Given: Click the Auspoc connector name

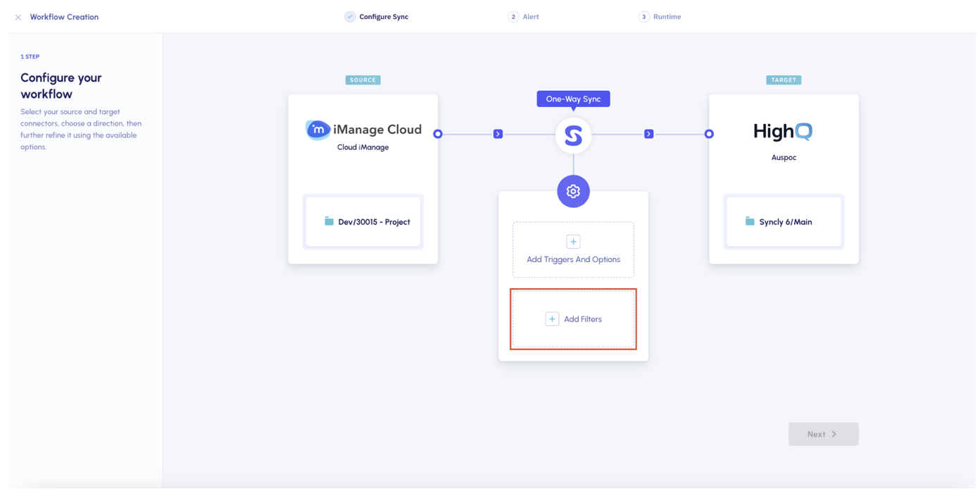Looking at the screenshot, I should 784,157.
